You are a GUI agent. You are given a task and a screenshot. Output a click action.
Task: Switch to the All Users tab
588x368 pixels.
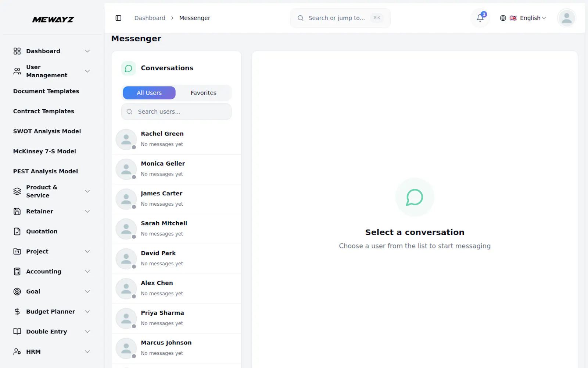149,93
